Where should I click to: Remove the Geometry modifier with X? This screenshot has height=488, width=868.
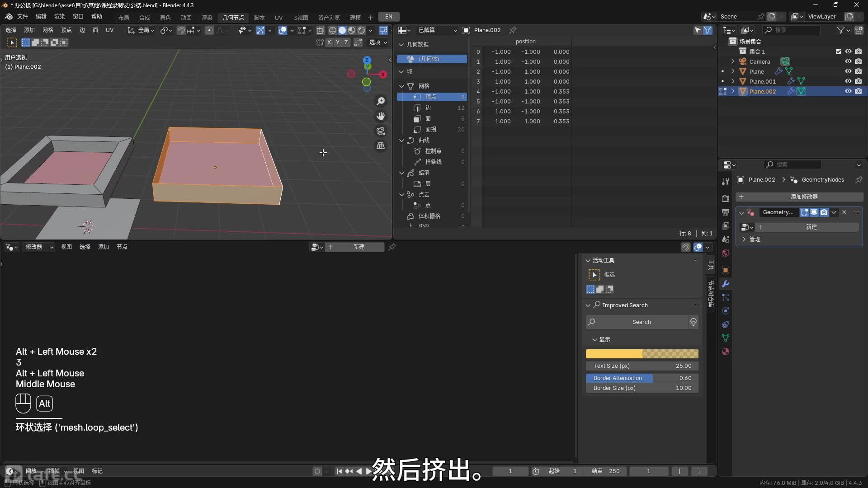pos(844,212)
